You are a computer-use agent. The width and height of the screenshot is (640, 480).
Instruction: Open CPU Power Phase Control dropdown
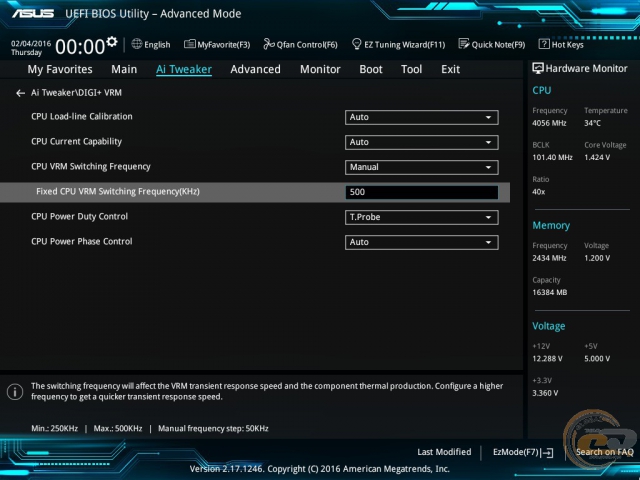click(x=422, y=242)
